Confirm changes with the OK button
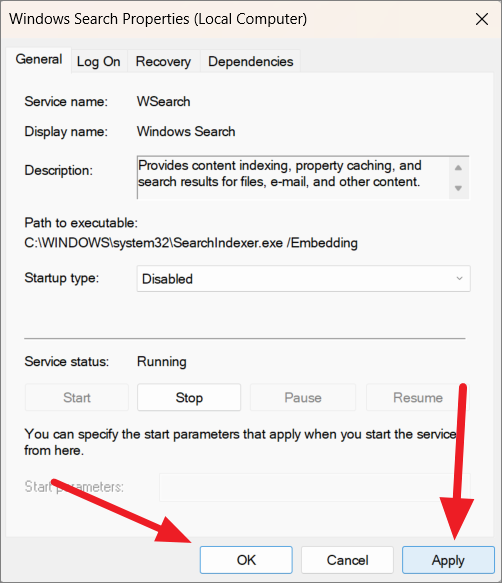The width and height of the screenshot is (502, 583). (x=246, y=560)
